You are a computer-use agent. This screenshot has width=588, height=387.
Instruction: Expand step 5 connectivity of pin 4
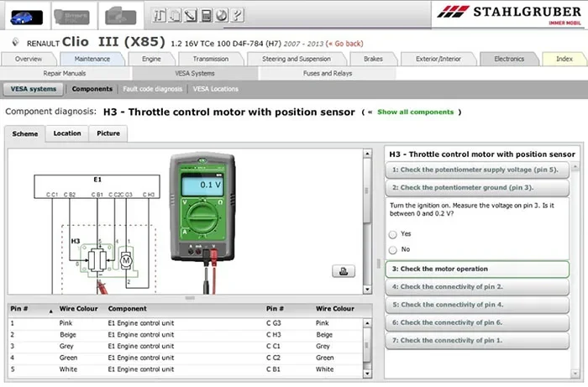tap(477, 305)
